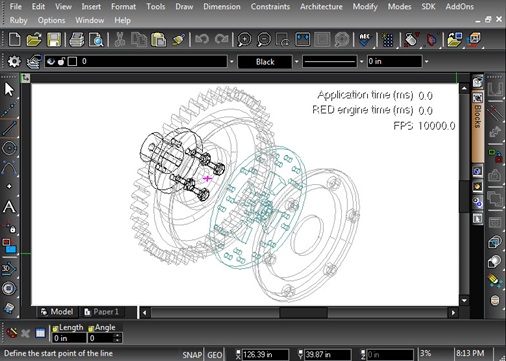The width and height of the screenshot is (506, 361).
Task: Click the ABC spell check icon
Action: [x=365, y=39]
